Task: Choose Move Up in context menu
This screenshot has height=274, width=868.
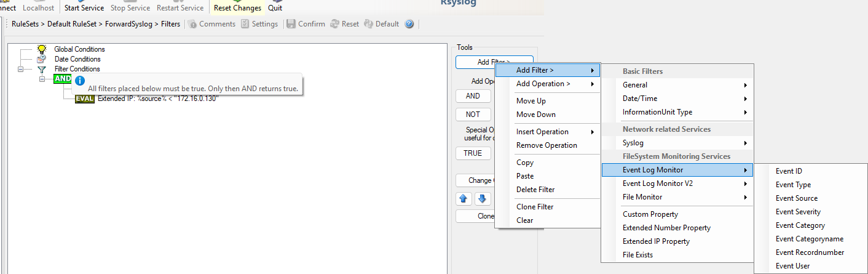Action: click(x=547, y=101)
